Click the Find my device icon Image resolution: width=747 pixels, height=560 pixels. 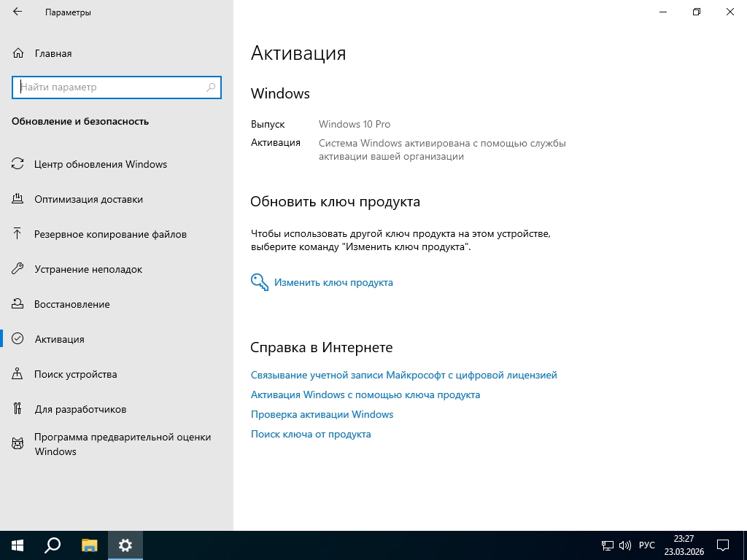click(x=18, y=373)
